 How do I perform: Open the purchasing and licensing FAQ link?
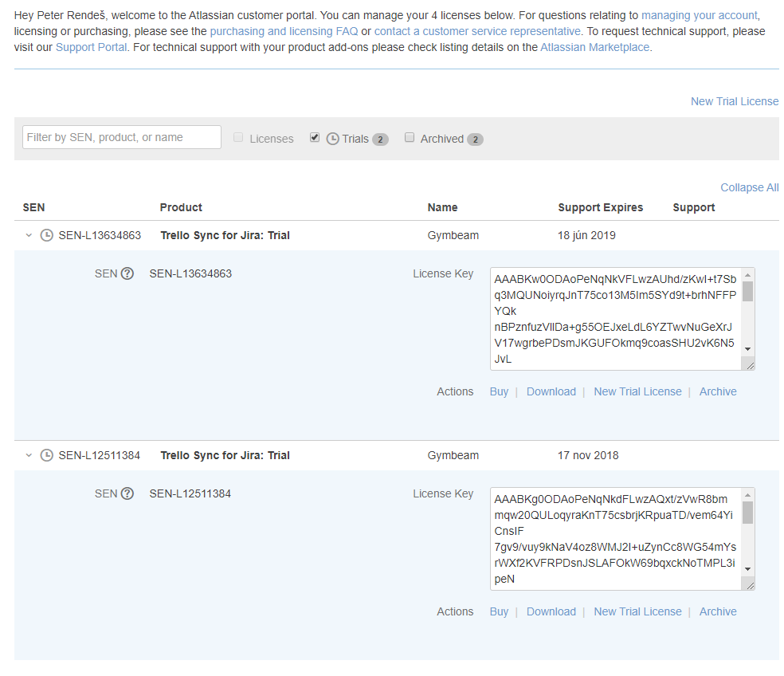pyautogui.click(x=284, y=32)
